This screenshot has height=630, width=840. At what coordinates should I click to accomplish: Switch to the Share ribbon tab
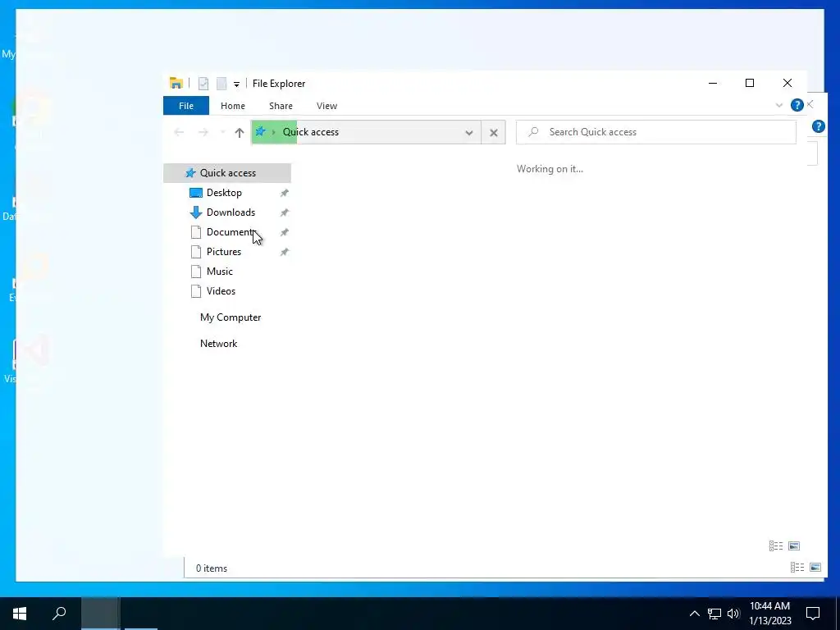[x=281, y=106]
